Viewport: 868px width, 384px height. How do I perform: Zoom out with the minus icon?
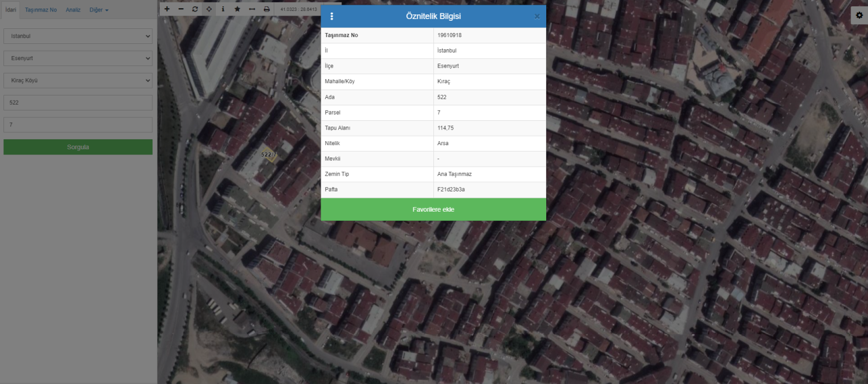tap(181, 9)
